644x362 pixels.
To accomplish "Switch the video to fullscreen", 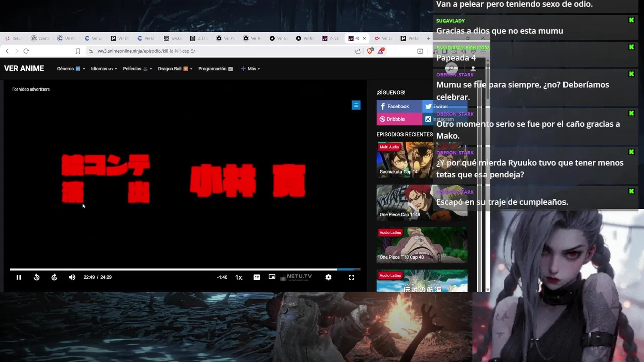I will coord(352,277).
